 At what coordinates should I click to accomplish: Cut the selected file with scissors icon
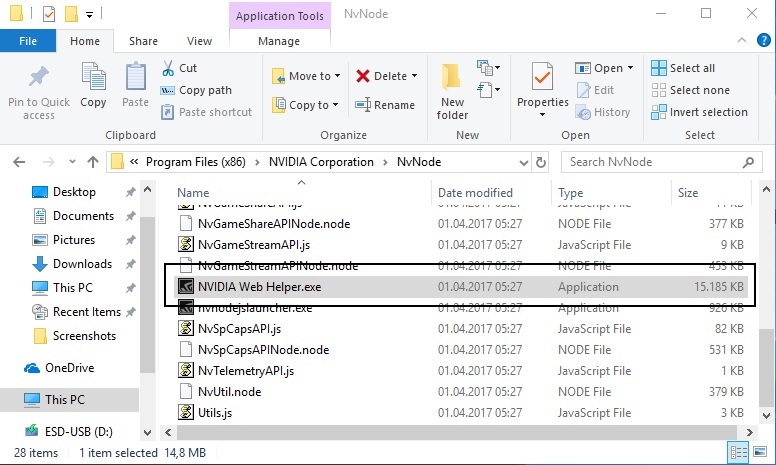[x=168, y=68]
